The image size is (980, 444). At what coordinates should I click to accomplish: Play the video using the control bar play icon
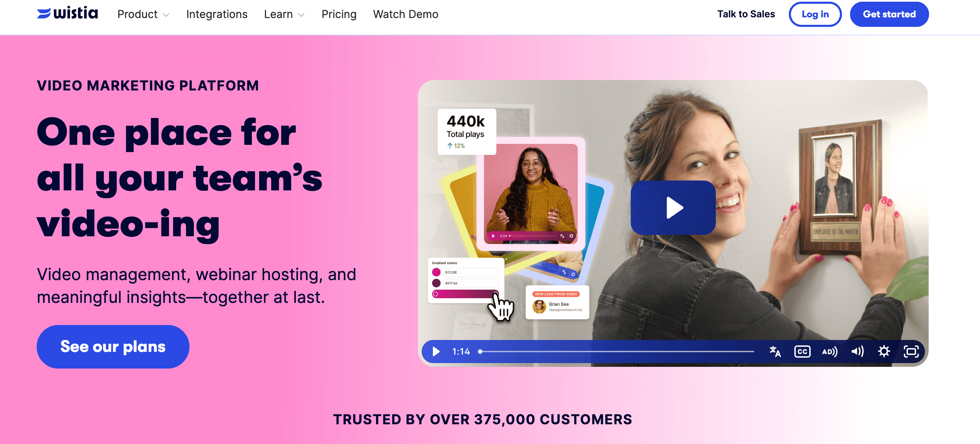[436, 352]
